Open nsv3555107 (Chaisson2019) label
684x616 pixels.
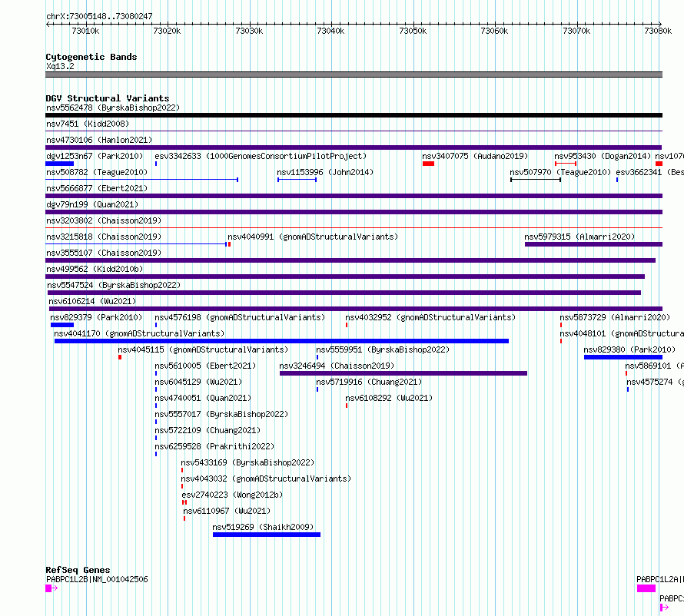[104, 253]
